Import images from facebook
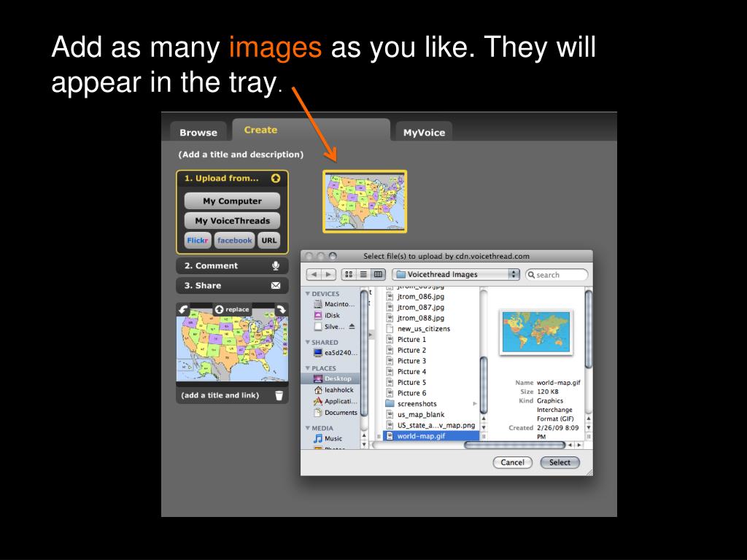The image size is (747, 560). click(x=234, y=241)
